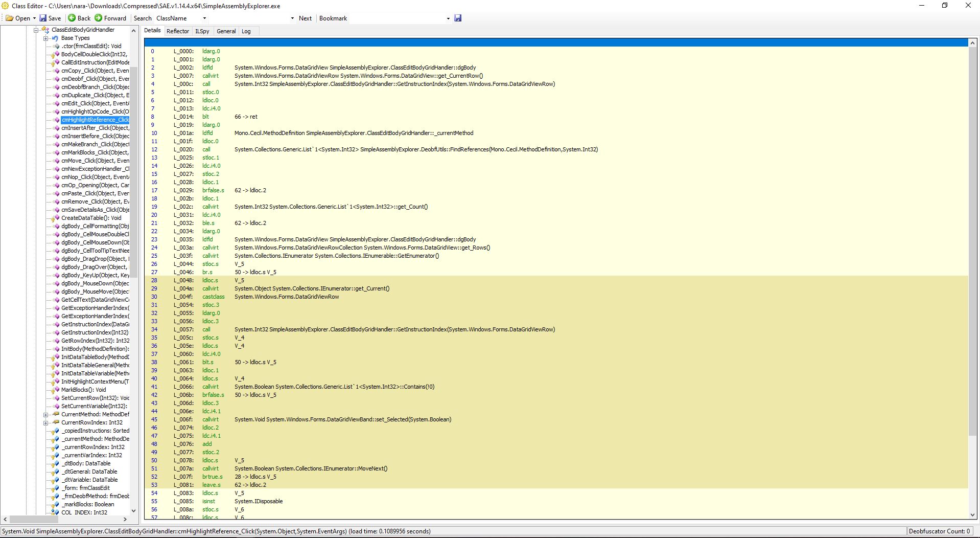The height and width of the screenshot is (538, 980).
Task: Click the Base Types node icon
Action: 55,38
